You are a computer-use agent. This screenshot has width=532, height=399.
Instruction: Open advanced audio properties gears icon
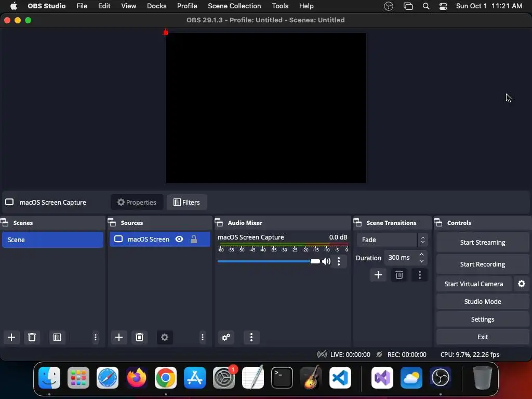click(226, 337)
